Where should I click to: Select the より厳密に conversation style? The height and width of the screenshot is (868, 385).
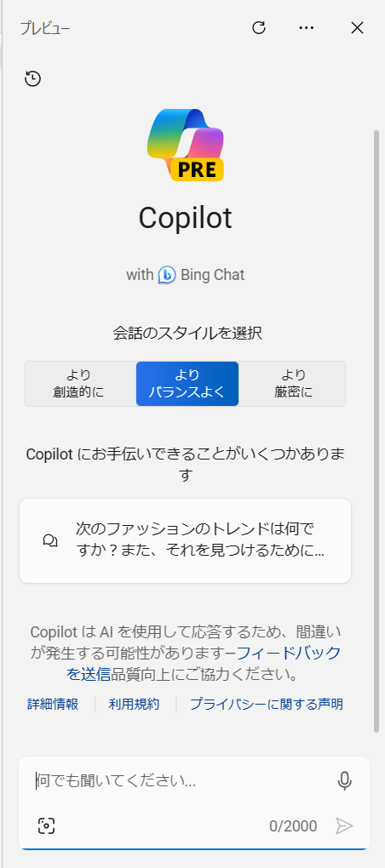293,384
